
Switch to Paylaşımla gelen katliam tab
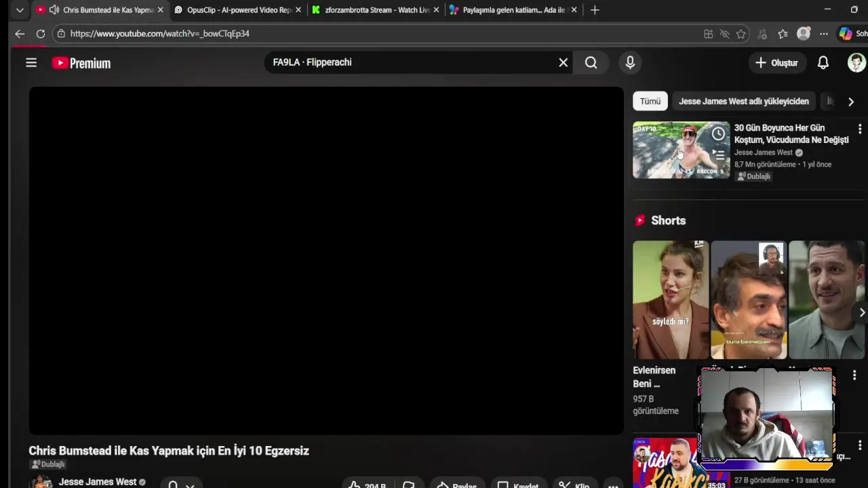point(514,10)
